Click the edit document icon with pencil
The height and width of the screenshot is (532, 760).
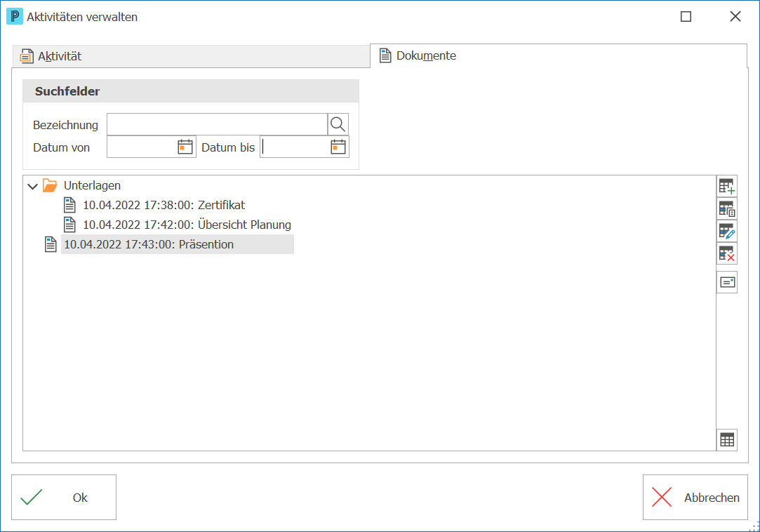coord(726,232)
